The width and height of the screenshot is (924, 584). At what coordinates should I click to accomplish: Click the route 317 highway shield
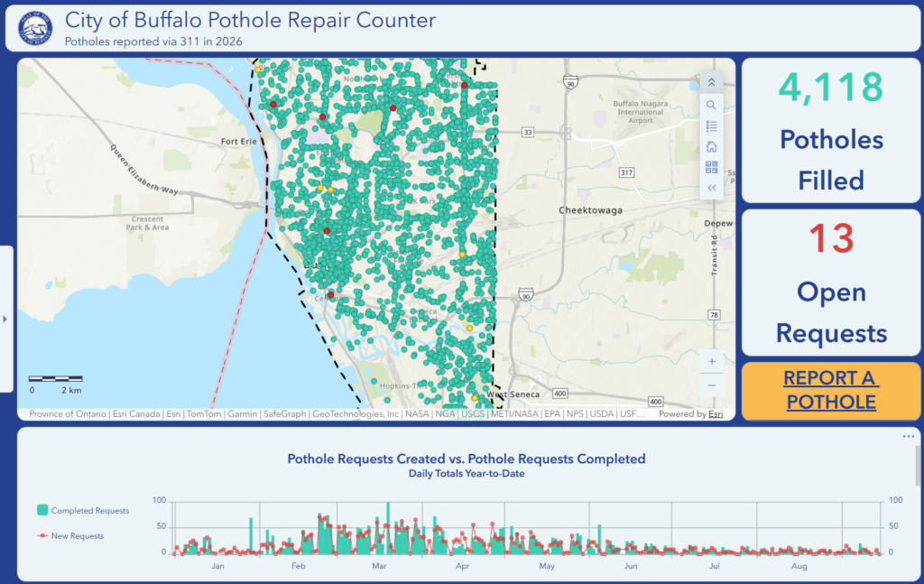pos(626,172)
